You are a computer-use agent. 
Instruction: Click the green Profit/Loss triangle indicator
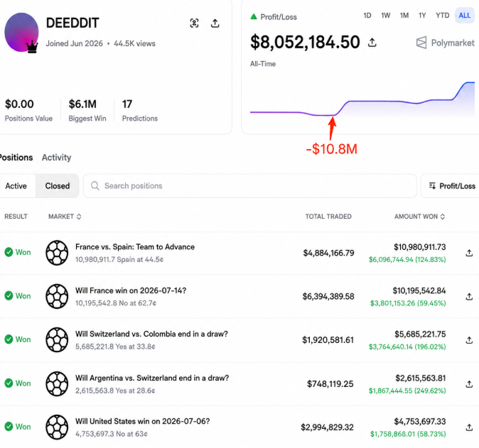tap(254, 17)
